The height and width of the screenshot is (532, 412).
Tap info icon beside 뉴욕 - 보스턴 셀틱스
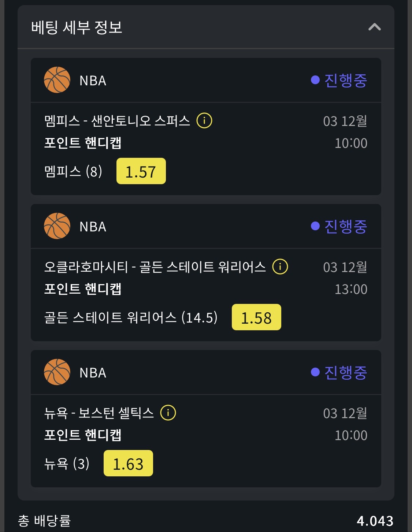click(168, 413)
